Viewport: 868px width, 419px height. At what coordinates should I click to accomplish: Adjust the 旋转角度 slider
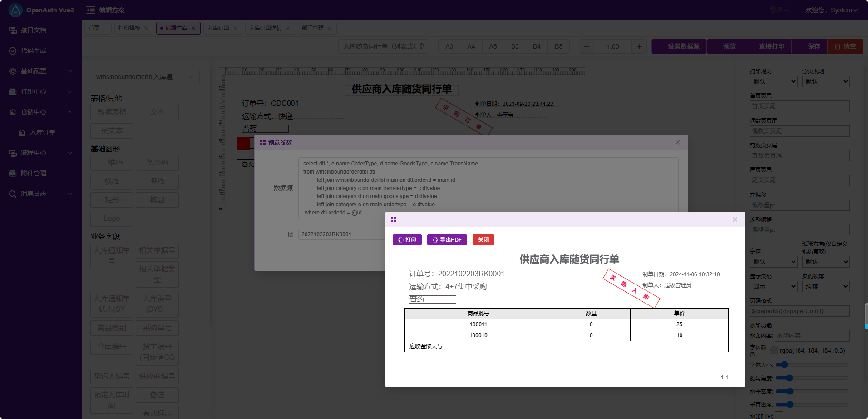(812, 378)
